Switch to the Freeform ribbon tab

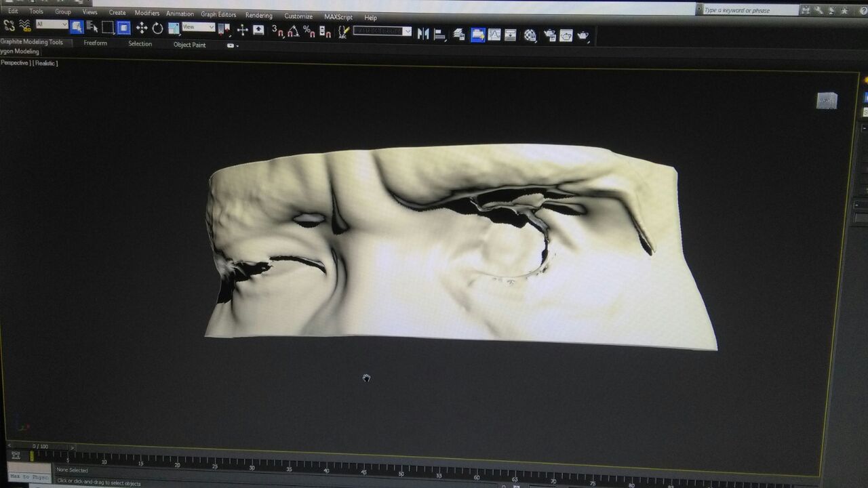tap(95, 43)
